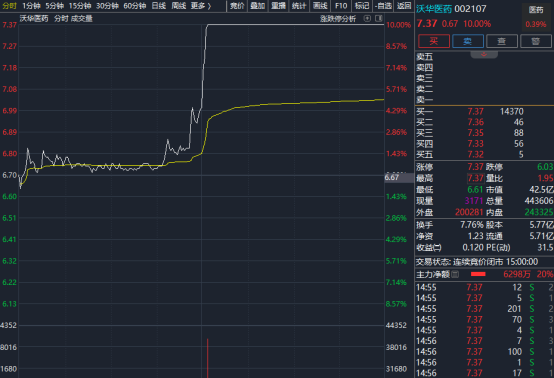Open the small info icon beside 主力净额
This screenshot has width=554, height=378.
pos(455,274)
